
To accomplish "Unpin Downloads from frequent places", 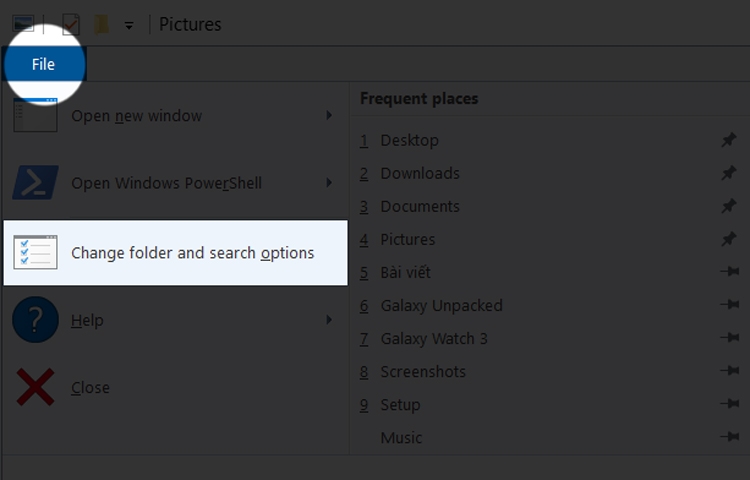I will 729,174.
